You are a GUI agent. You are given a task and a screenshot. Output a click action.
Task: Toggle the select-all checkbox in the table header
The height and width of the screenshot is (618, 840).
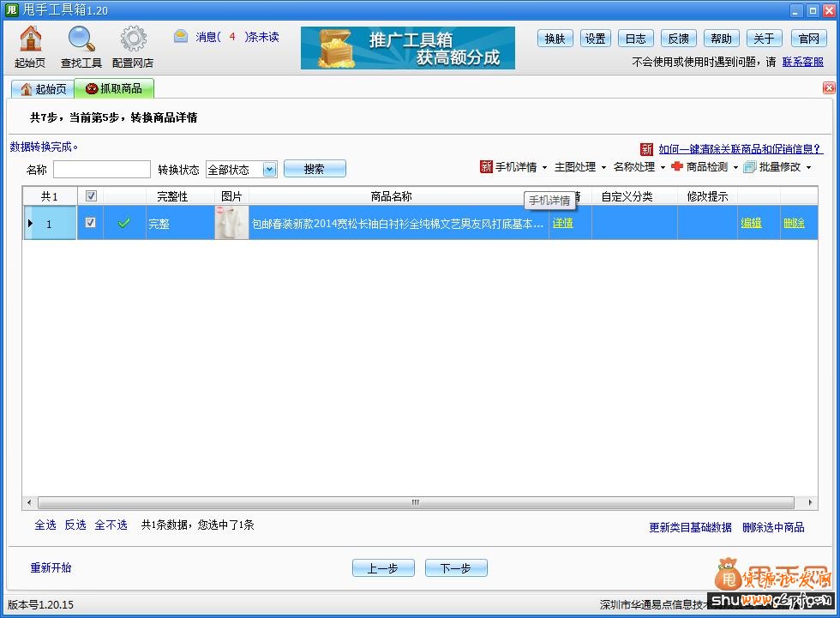pos(90,195)
